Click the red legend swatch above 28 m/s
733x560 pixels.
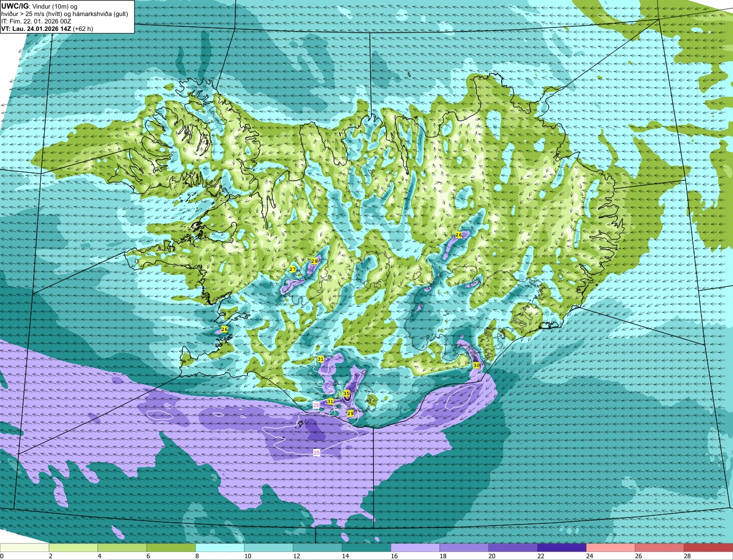(x=708, y=547)
